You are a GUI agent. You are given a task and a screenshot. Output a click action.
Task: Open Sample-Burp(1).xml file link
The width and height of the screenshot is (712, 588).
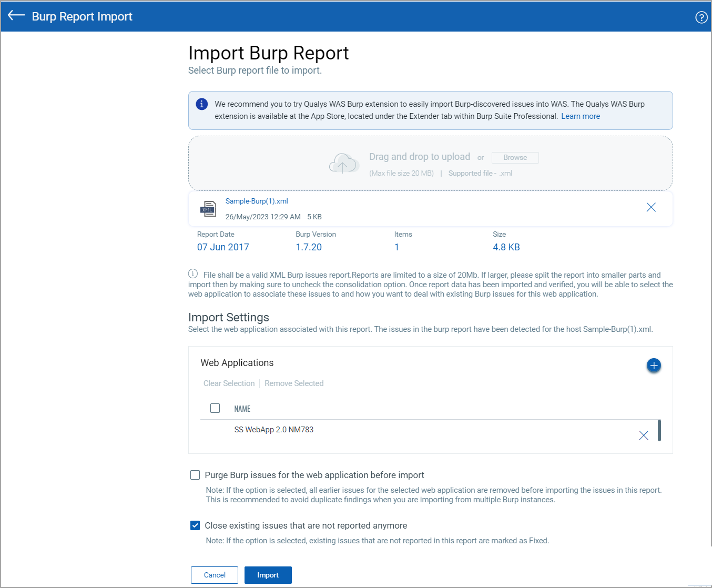[257, 201]
